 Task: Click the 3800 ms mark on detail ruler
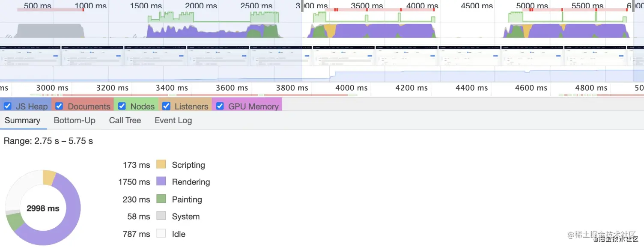click(292, 88)
